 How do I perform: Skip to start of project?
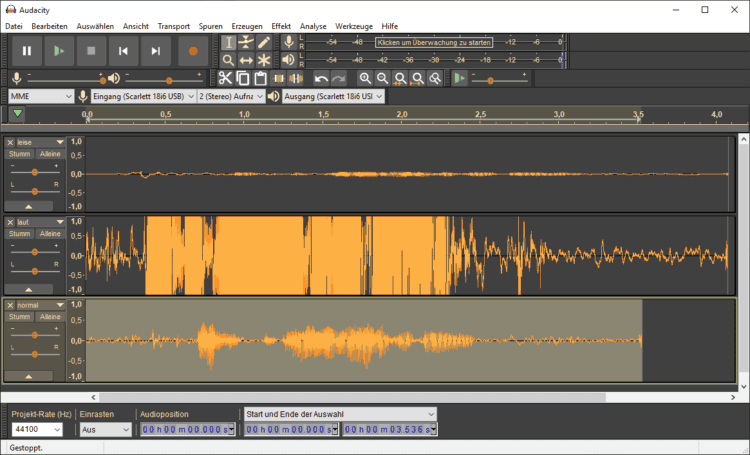pyautogui.click(x=123, y=51)
